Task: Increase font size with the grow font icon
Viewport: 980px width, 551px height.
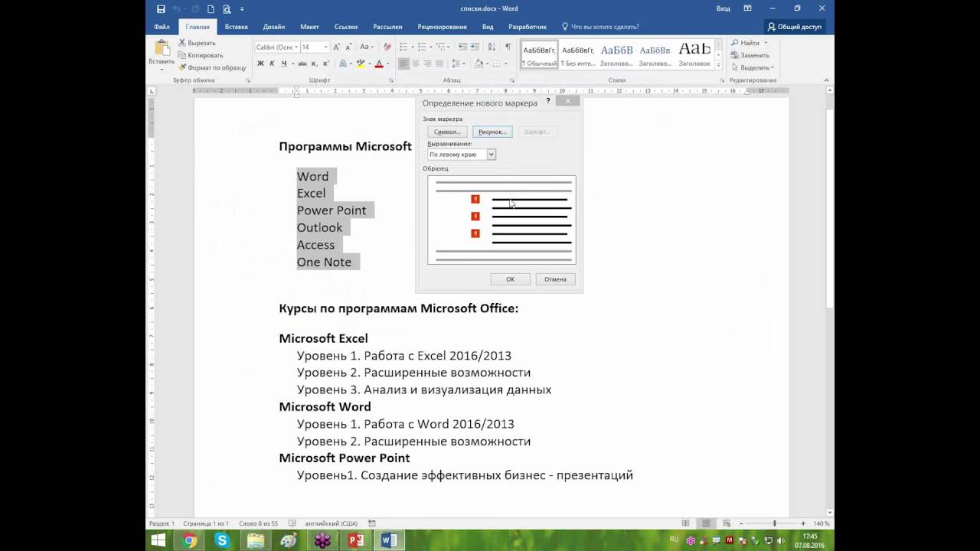Action: coord(338,47)
